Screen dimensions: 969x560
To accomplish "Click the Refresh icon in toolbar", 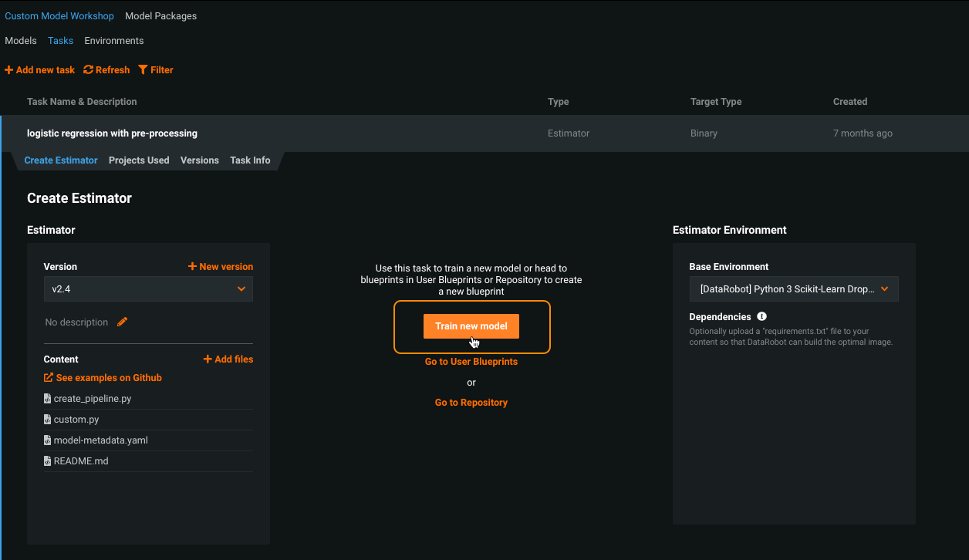I will coord(88,70).
